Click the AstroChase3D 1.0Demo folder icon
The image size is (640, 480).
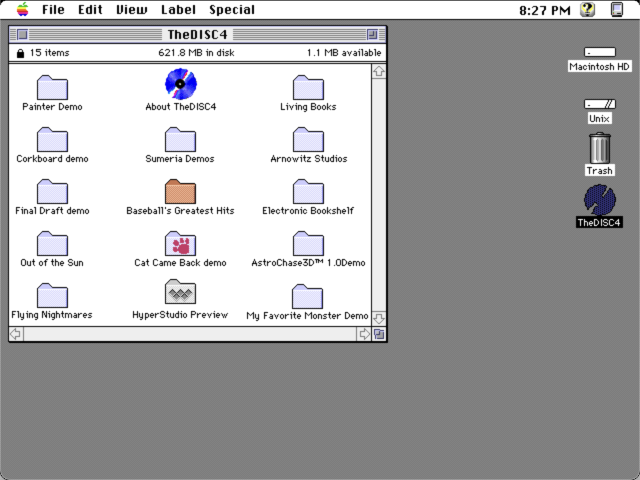pos(308,244)
